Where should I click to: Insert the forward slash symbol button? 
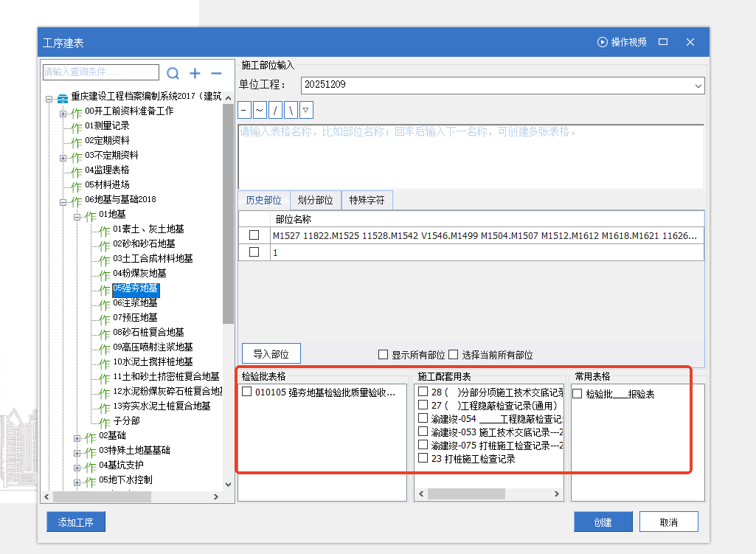[275, 110]
